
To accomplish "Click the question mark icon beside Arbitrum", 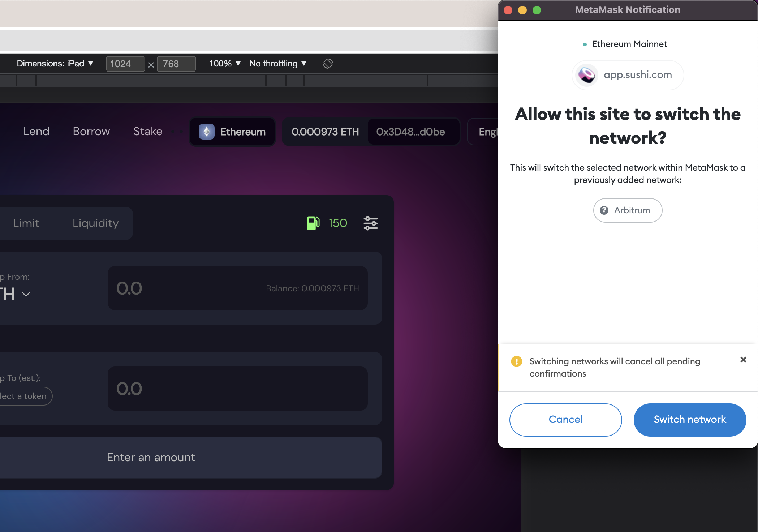I will click(x=604, y=210).
